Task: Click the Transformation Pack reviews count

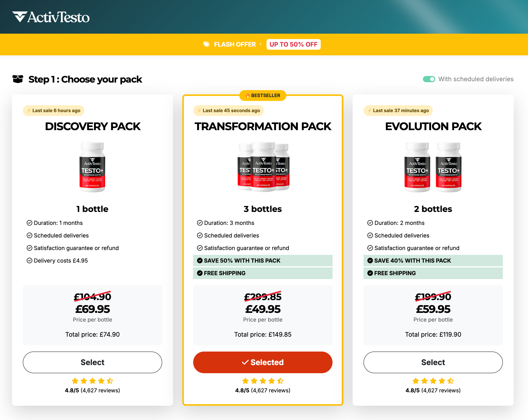Action: point(270,390)
